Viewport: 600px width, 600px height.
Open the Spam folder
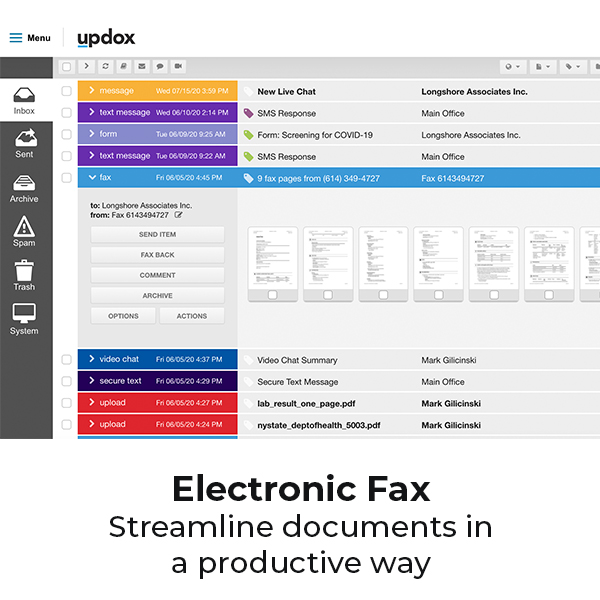pos(24,231)
